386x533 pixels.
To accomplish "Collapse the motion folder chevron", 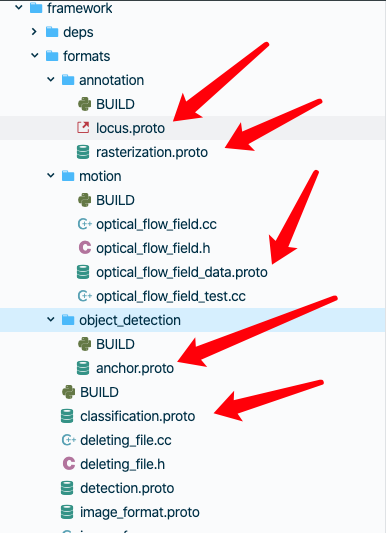I will [x=51, y=176].
